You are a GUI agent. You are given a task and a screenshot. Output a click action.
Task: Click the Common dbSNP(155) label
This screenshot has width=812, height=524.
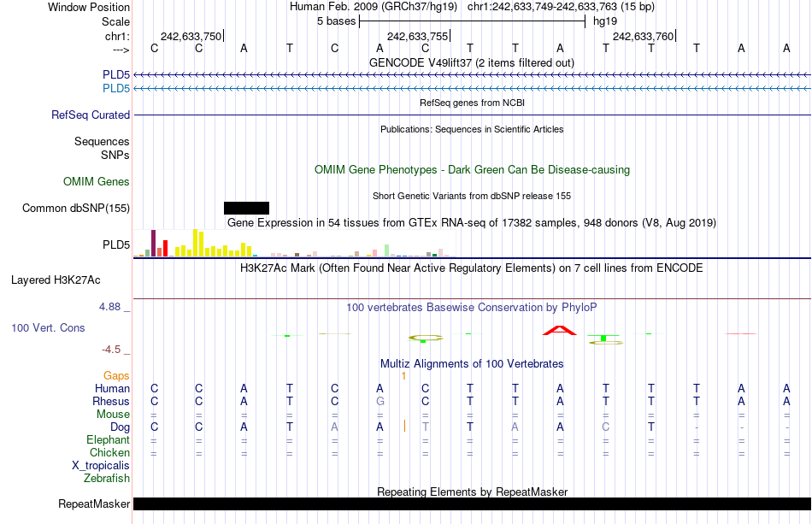[x=76, y=209]
